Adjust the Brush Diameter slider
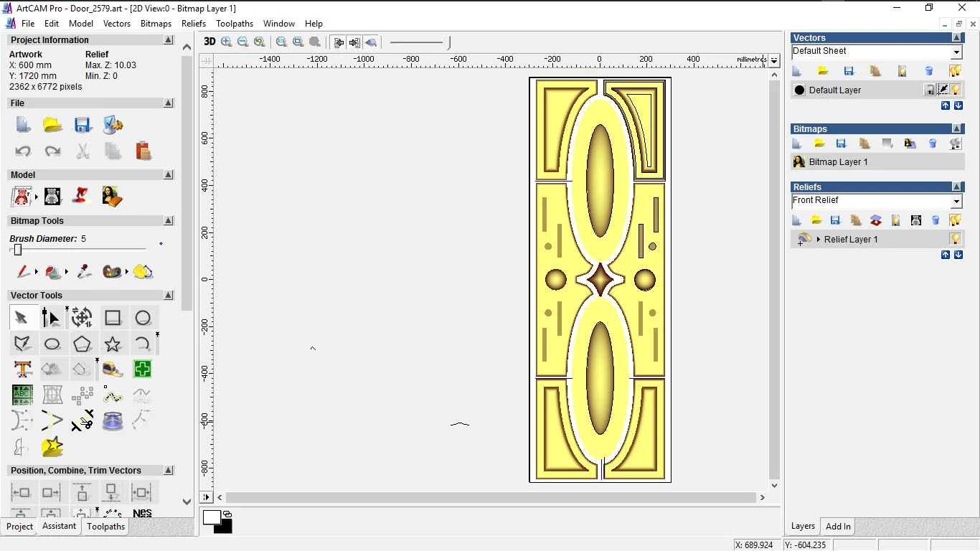The height and width of the screenshot is (551, 980). pos(18,250)
